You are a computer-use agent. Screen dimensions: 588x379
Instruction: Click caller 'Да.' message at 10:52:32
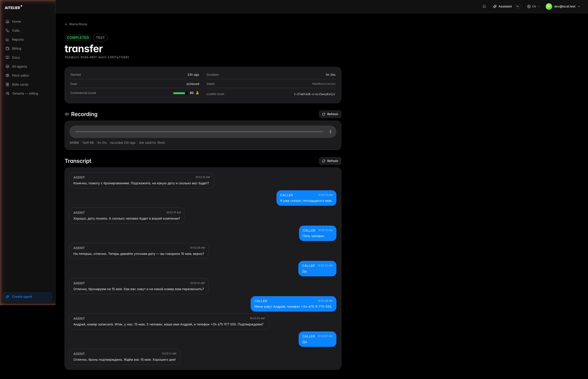(317, 268)
